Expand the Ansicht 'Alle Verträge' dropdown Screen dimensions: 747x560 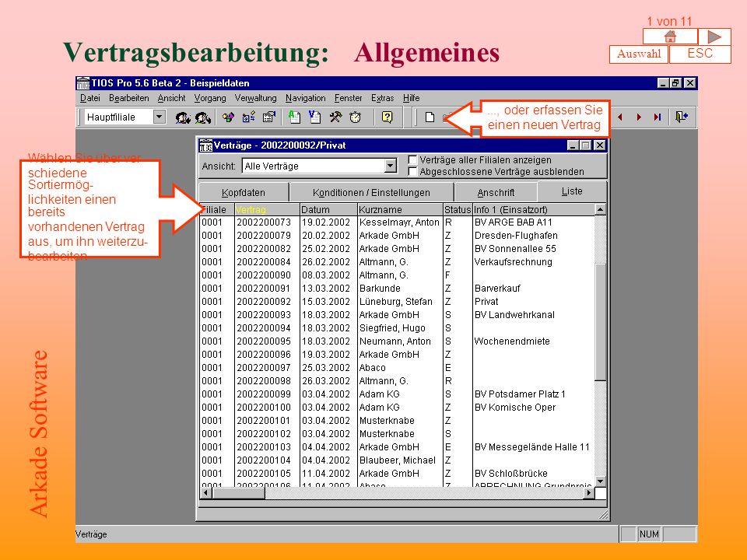(390, 166)
